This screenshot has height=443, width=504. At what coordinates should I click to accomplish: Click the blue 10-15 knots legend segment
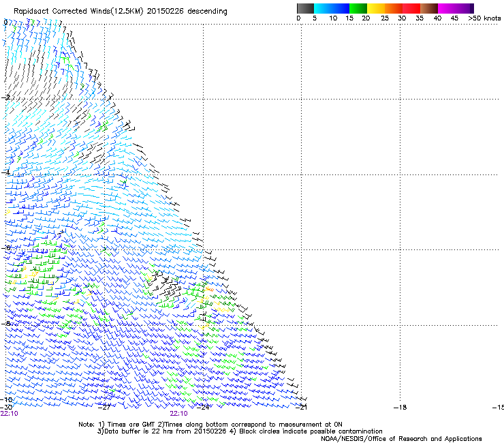pos(341,8)
